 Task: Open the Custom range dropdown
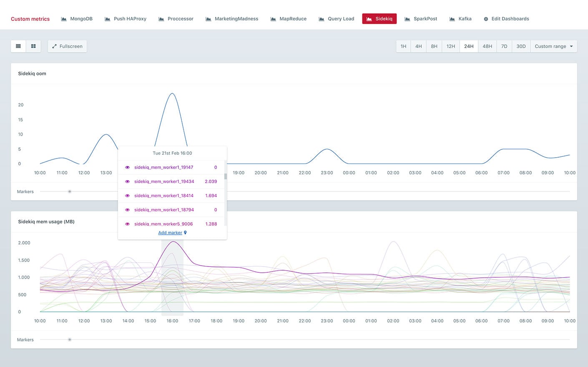(553, 46)
